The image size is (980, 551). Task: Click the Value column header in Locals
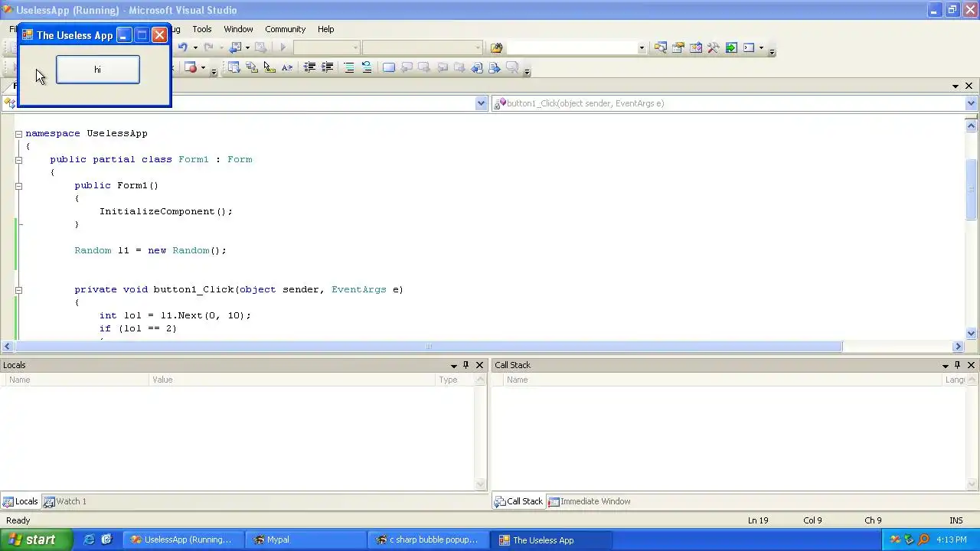[292, 380]
